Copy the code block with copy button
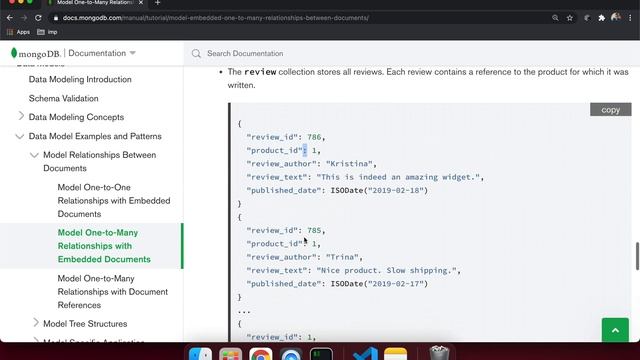 [611, 109]
